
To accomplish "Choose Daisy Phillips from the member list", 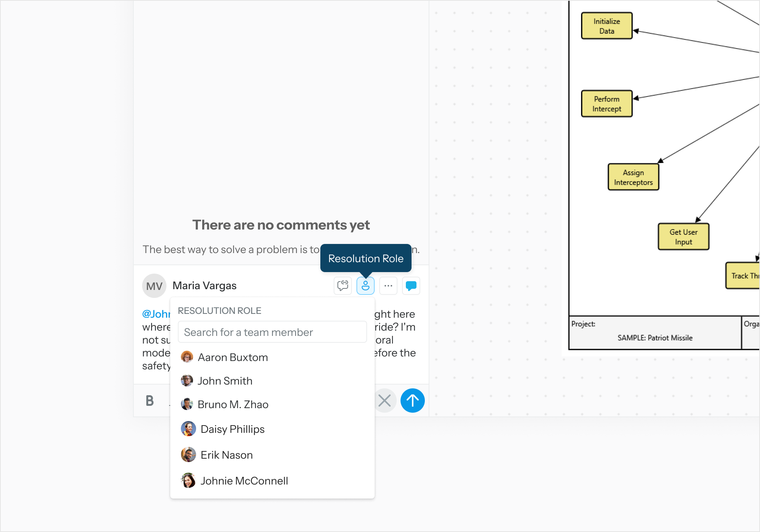I will pyautogui.click(x=233, y=429).
